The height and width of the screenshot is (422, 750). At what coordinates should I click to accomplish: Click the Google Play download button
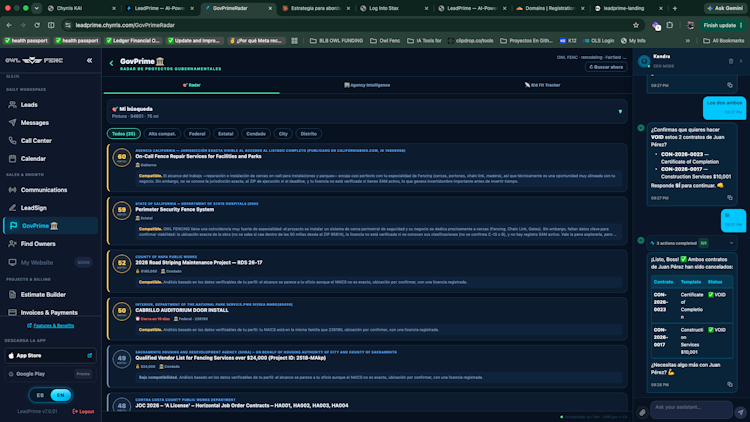50,374
